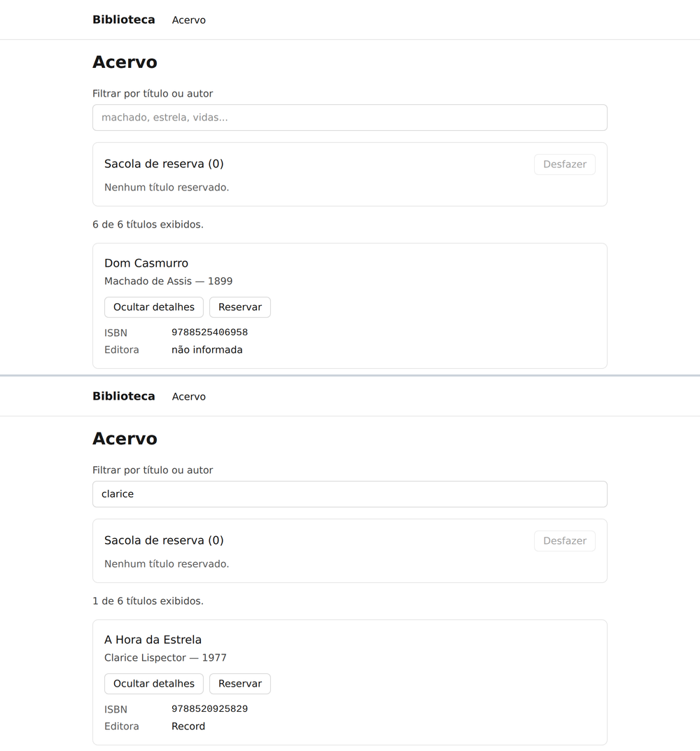Viewport: 700px width, 751px height.
Task: Focus the empty filter field with machado placeholder
Action: (350, 118)
